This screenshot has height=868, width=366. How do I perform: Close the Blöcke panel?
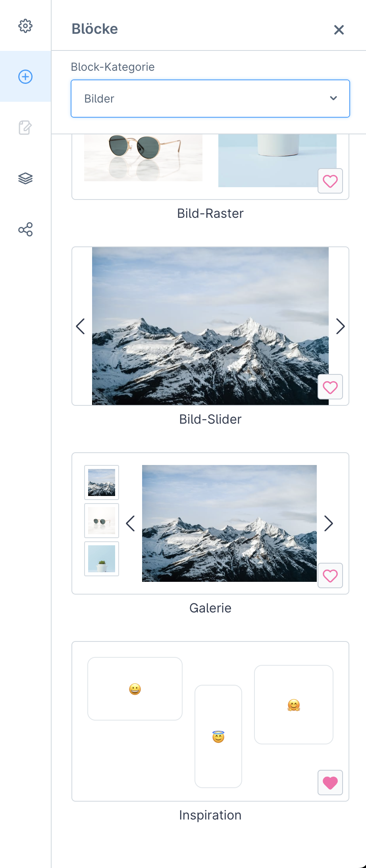(339, 30)
